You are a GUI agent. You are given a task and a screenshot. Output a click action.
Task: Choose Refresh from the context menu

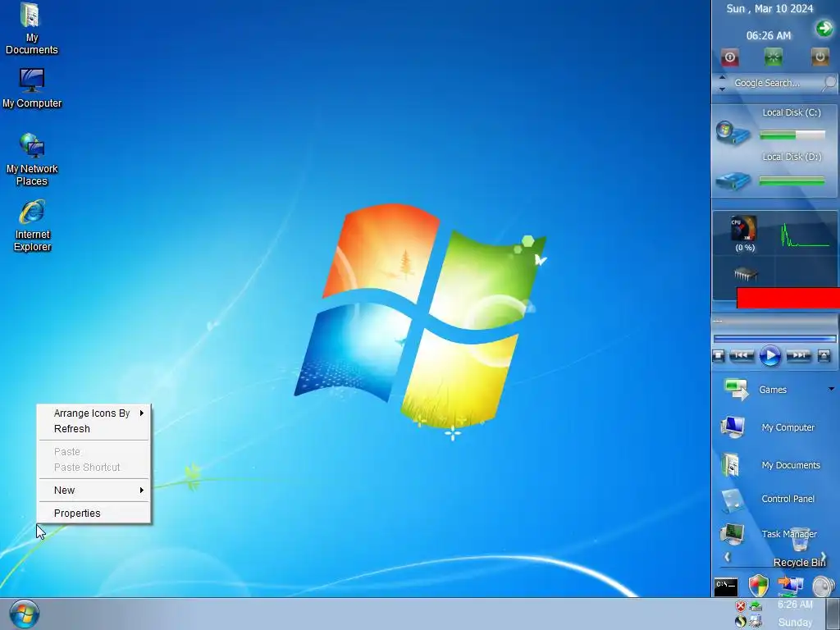94,428
